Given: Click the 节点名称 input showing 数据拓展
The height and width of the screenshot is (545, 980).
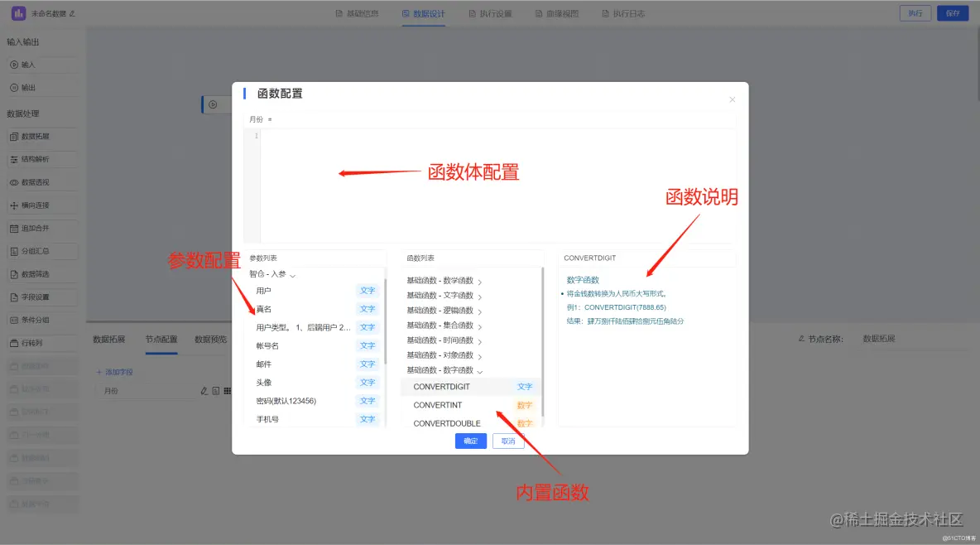Looking at the screenshot, I should tap(912, 339).
